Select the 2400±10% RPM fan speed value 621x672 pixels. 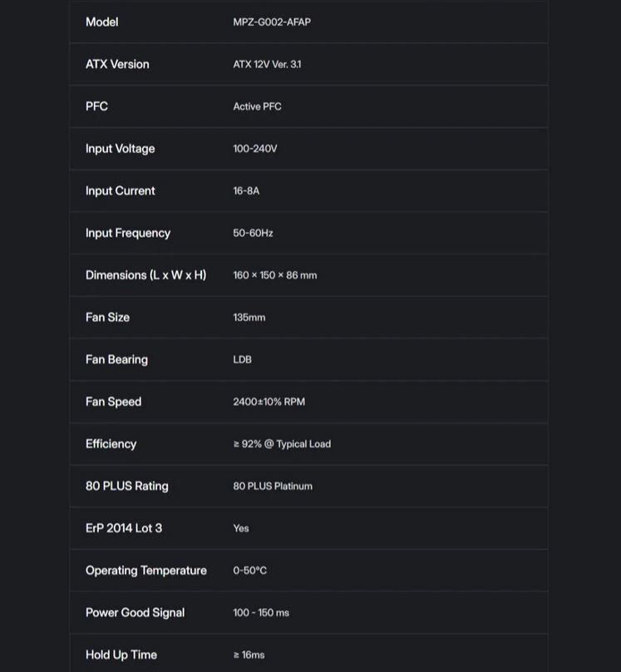(269, 402)
